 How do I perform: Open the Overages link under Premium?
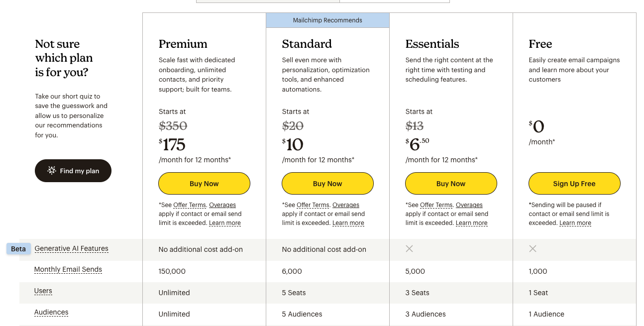pyautogui.click(x=222, y=205)
